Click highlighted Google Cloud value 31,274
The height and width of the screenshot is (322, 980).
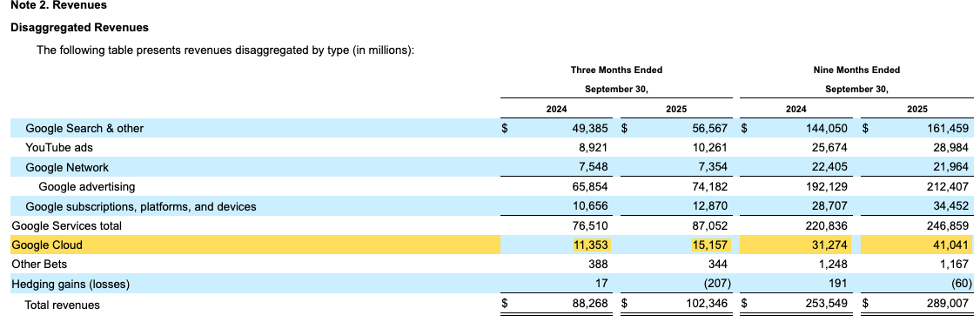tap(830, 245)
